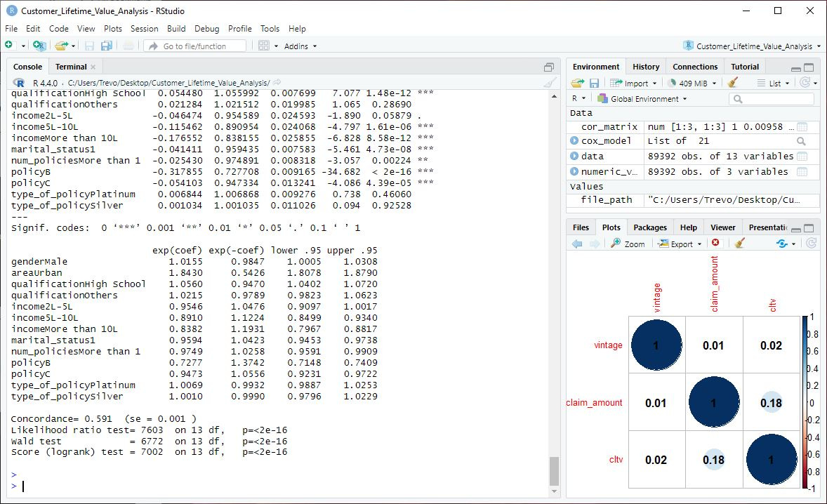Open the Edit menu
827x504 pixels.
(33, 29)
